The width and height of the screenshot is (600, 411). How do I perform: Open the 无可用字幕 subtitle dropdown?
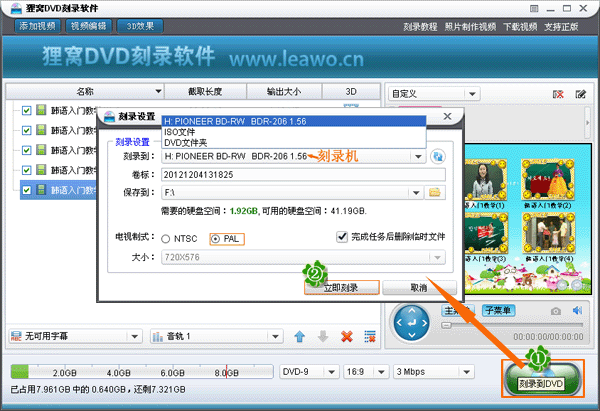tap(134, 336)
